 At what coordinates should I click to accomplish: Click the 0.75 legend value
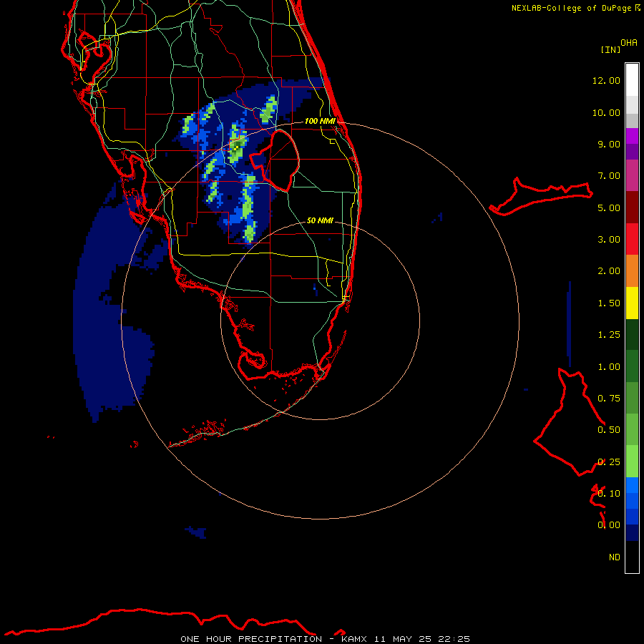[x=609, y=399]
